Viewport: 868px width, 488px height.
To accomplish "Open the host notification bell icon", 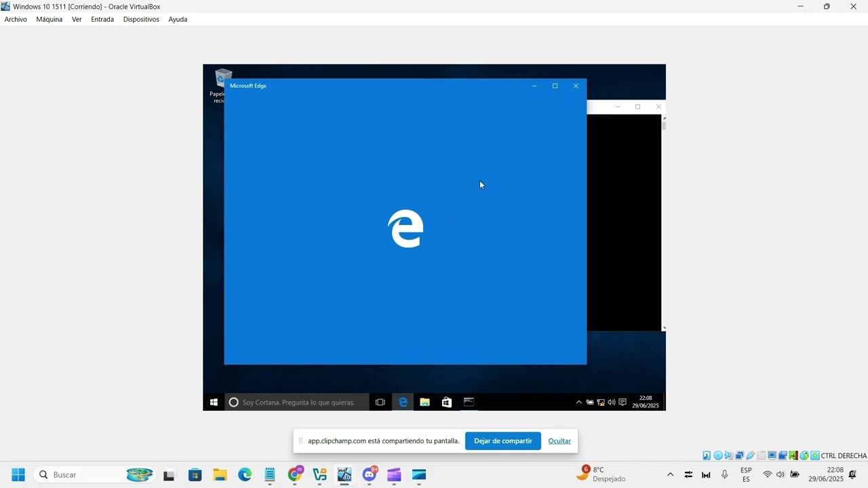I will (x=853, y=474).
